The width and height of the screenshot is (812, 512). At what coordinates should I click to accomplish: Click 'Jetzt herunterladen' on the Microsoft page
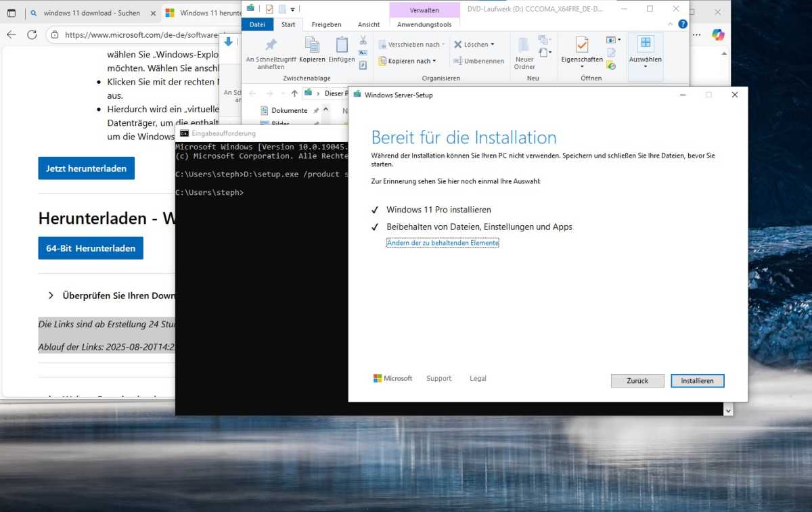click(x=87, y=168)
